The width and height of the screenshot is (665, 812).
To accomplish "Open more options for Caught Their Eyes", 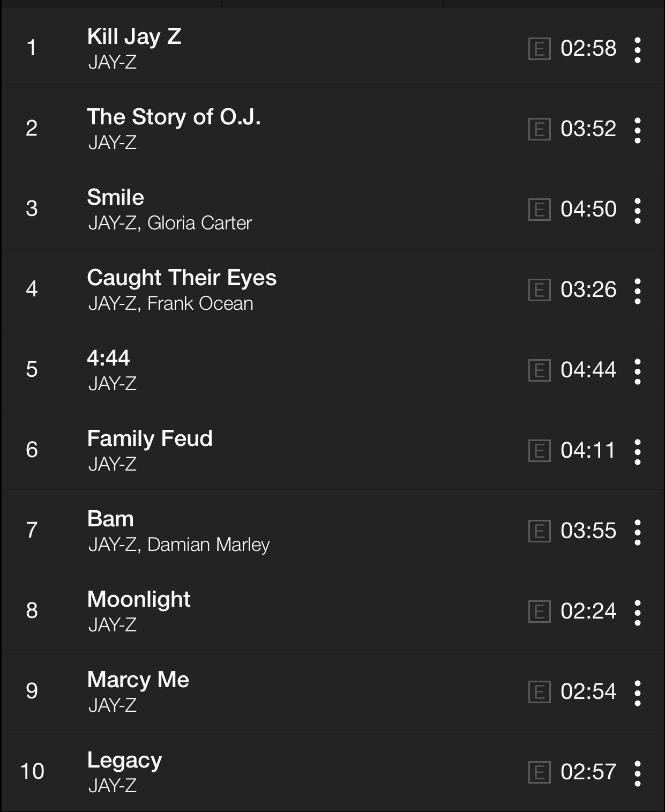I will pyautogui.click(x=637, y=291).
